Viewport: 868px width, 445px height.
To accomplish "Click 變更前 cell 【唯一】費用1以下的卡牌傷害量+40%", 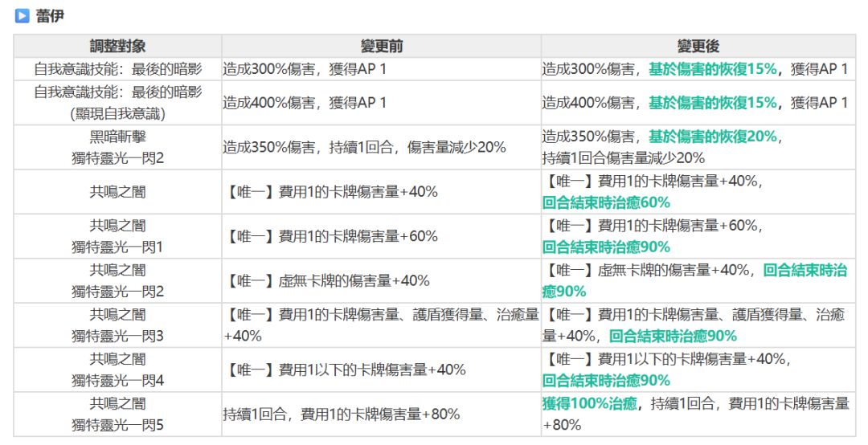I will [382, 369].
